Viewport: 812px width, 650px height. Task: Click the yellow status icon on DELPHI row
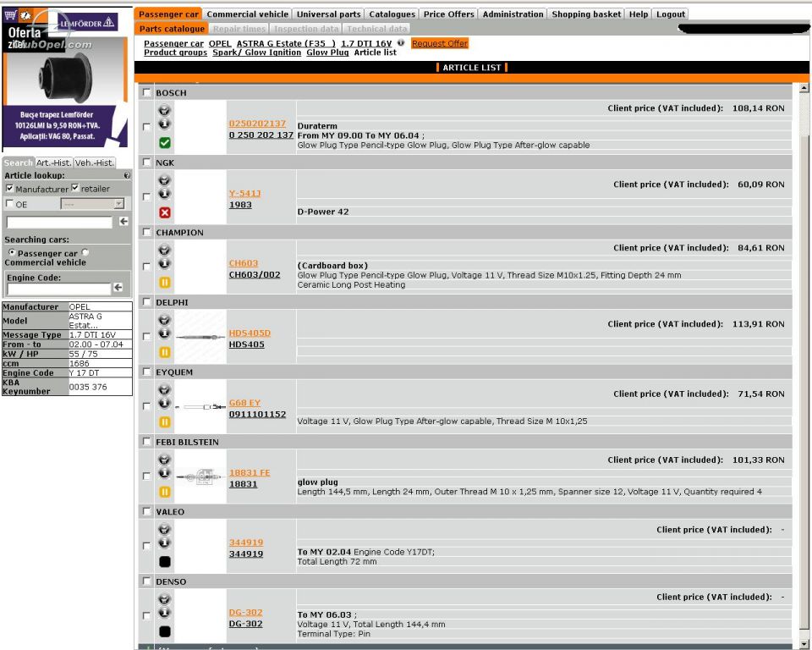(x=165, y=352)
